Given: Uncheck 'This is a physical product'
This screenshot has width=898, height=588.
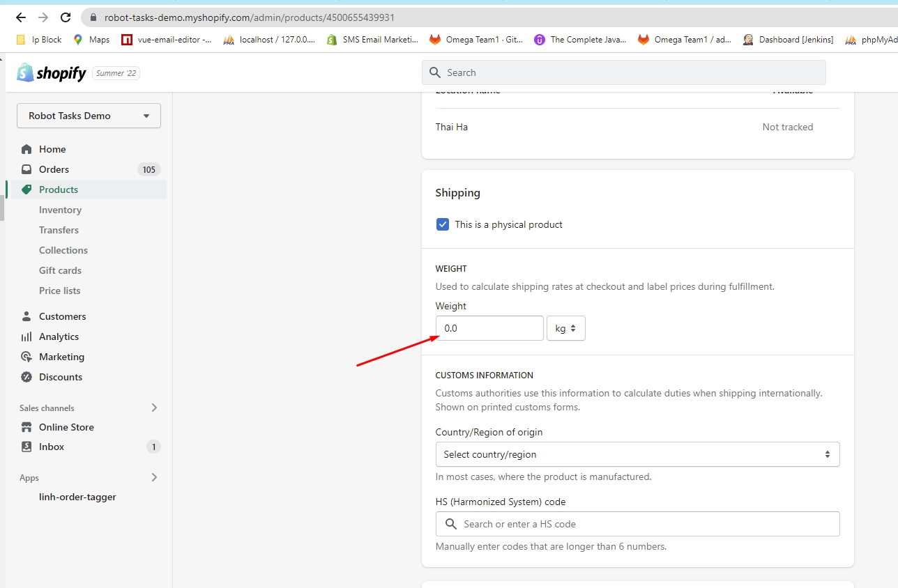Looking at the screenshot, I should coord(443,224).
